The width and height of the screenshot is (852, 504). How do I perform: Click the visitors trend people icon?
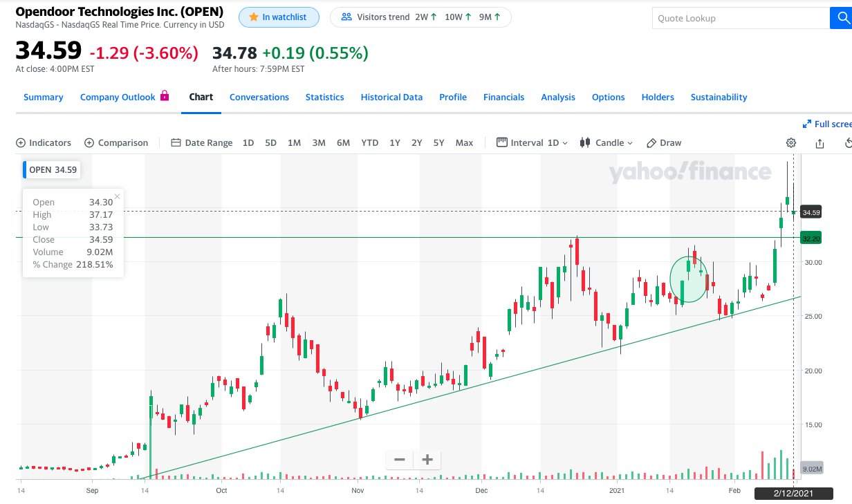[x=346, y=17]
